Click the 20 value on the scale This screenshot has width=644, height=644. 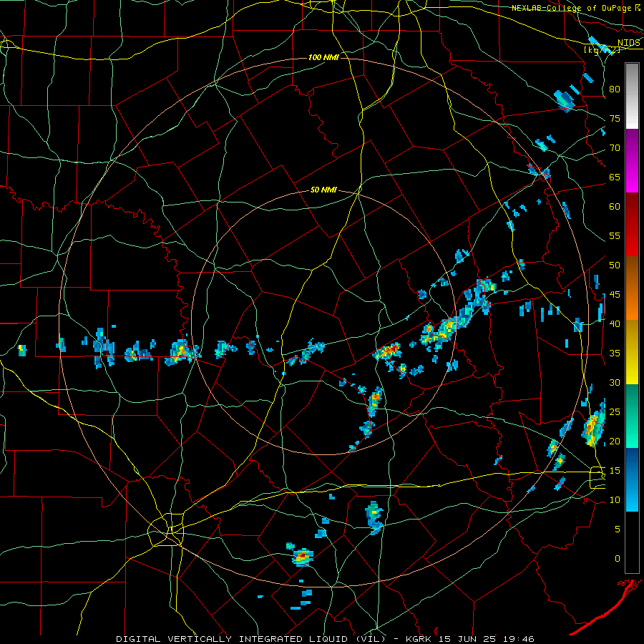coord(615,441)
